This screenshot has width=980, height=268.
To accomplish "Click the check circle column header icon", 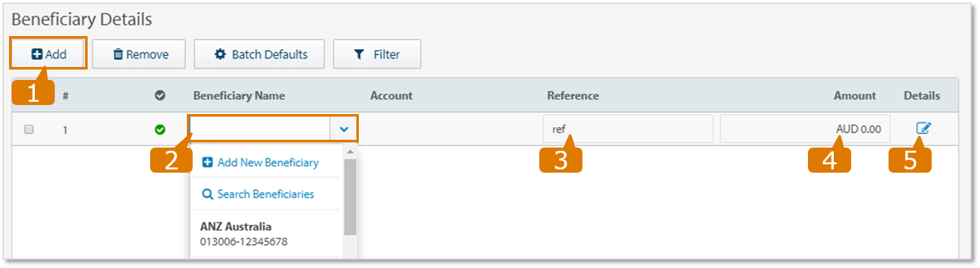I will click(x=160, y=95).
